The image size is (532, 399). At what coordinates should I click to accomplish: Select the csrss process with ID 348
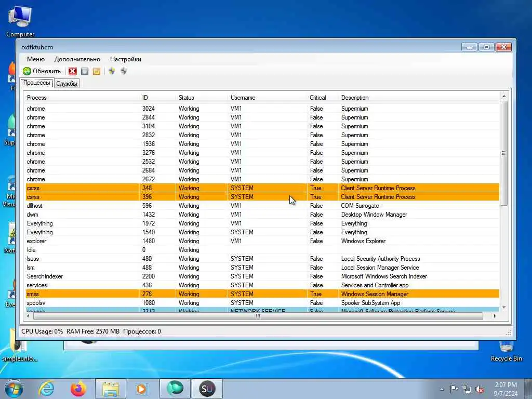coord(262,188)
